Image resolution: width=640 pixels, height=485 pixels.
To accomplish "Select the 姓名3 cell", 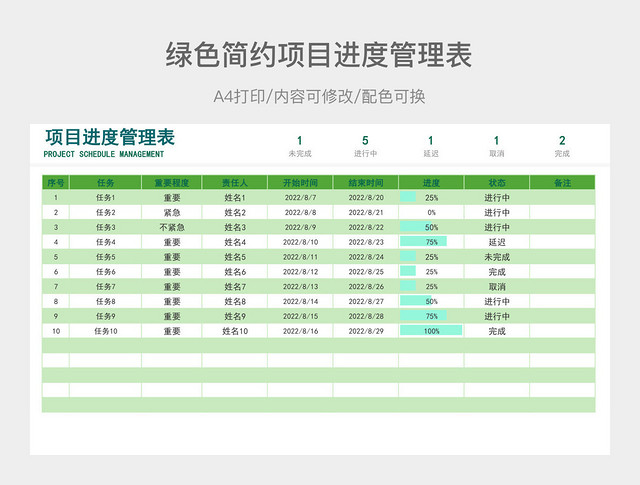I will [x=235, y=227].
